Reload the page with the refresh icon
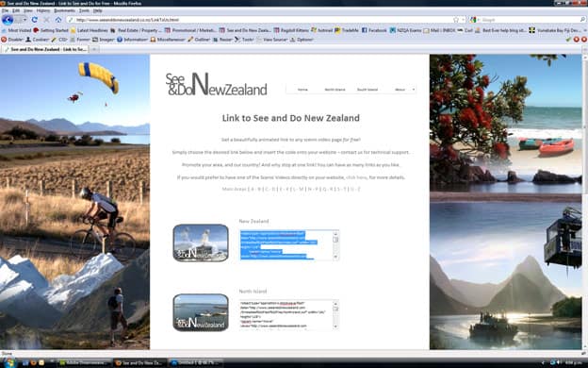Screen dimensions: 588x368 (x=35, y=20)
